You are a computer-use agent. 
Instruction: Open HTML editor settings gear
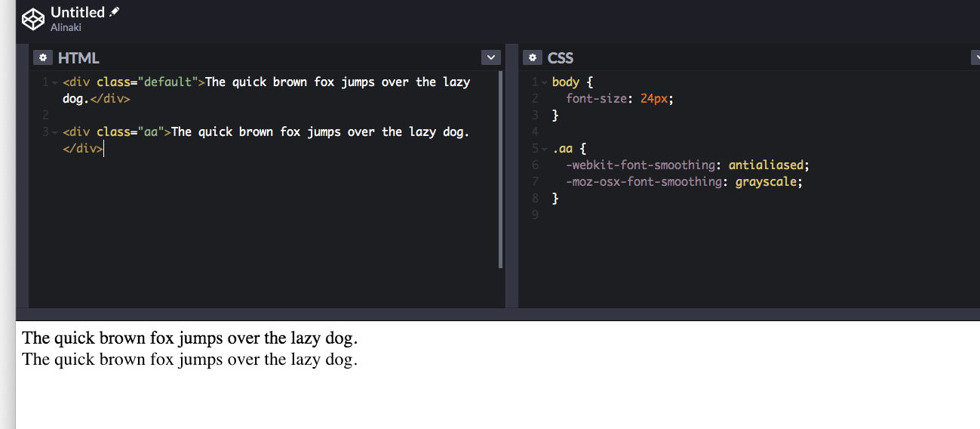[x=43, y=57]
